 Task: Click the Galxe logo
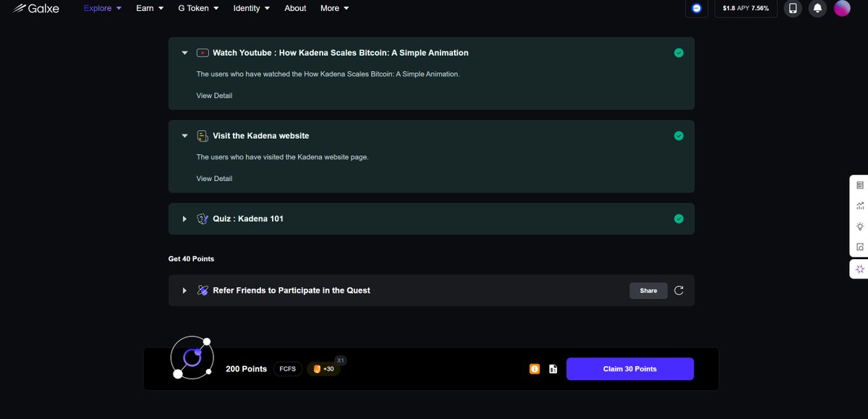(x=35, y=8)
